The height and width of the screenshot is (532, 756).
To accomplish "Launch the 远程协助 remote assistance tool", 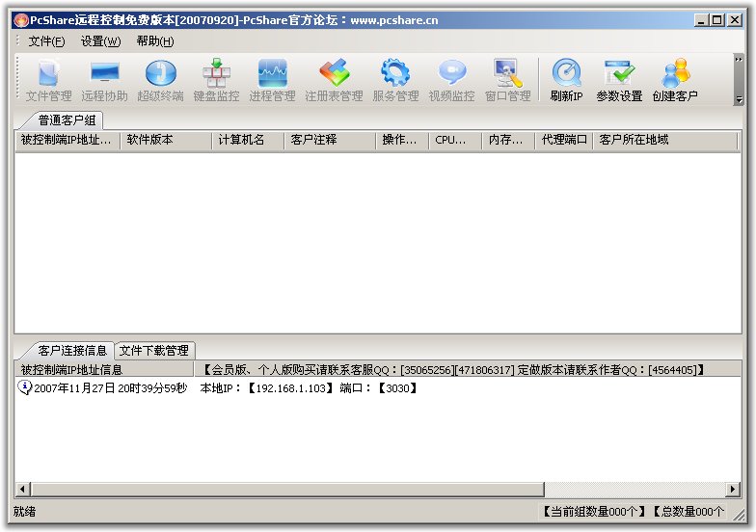I will (104, 80).
